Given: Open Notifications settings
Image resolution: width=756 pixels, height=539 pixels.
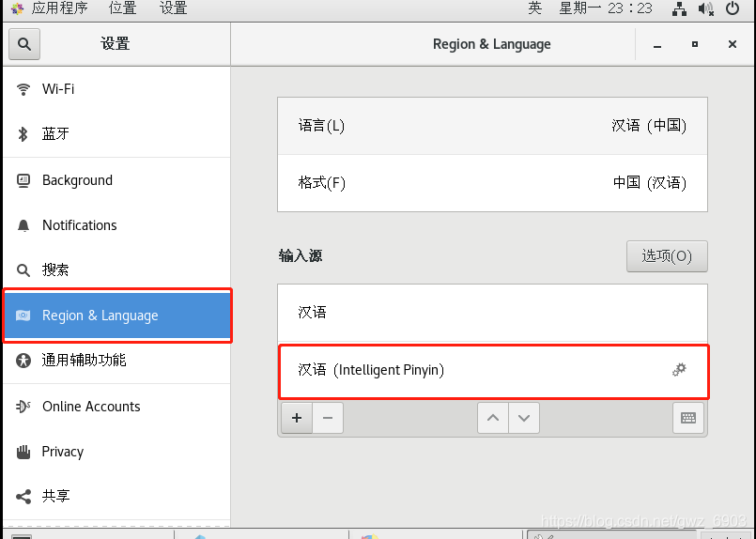Looking at the screenshot, I should [116, 225].
